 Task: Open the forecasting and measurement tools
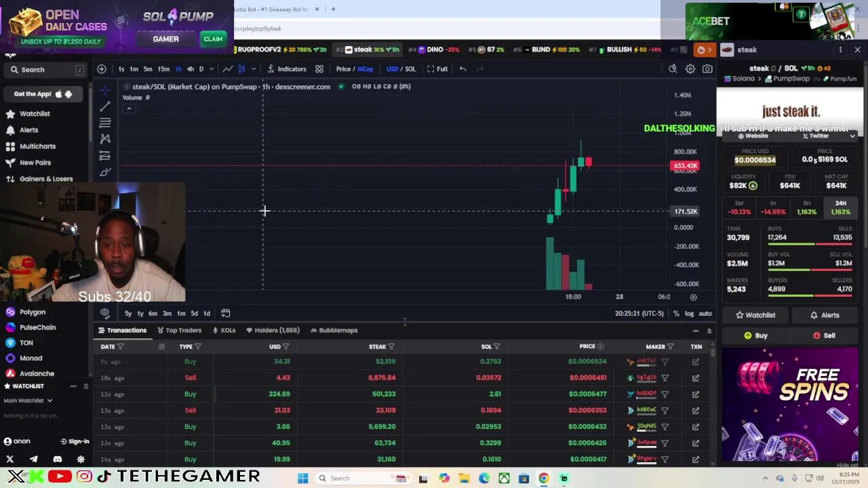pyautogui.click(x=105, y=156)
